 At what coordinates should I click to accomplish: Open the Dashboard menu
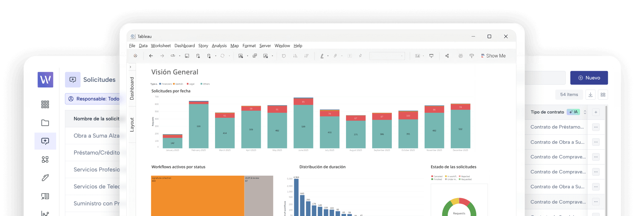[185, 46]
